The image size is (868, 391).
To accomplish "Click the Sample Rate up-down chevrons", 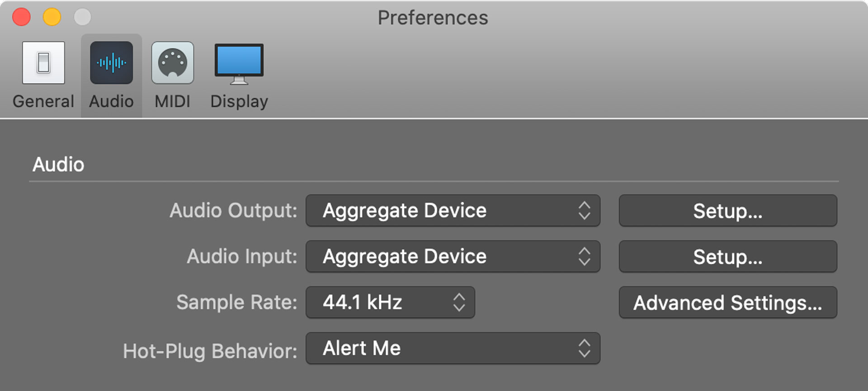I will [x=459, y=302].
